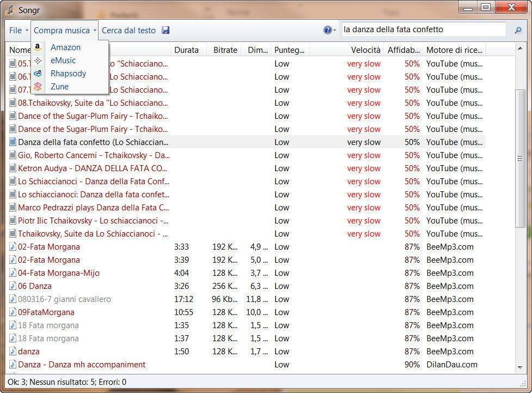Click video icon beside Marco Pedrazzi row

[x=13, y=208]
